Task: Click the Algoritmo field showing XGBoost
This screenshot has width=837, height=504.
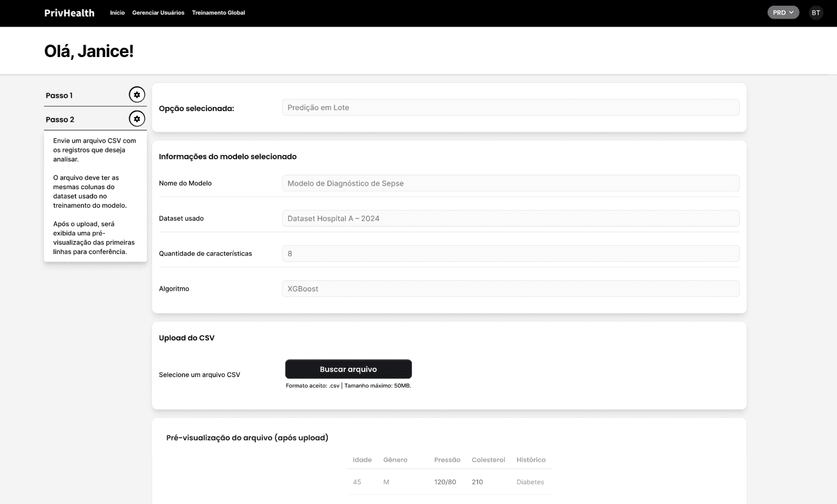Action: point(510,288)
